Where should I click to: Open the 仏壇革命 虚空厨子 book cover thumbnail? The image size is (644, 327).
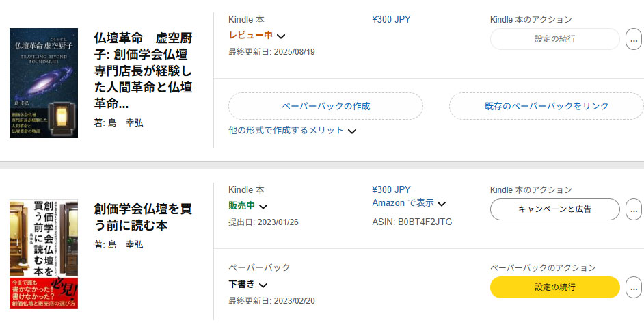pyautogui.click(x=44, y=83)
